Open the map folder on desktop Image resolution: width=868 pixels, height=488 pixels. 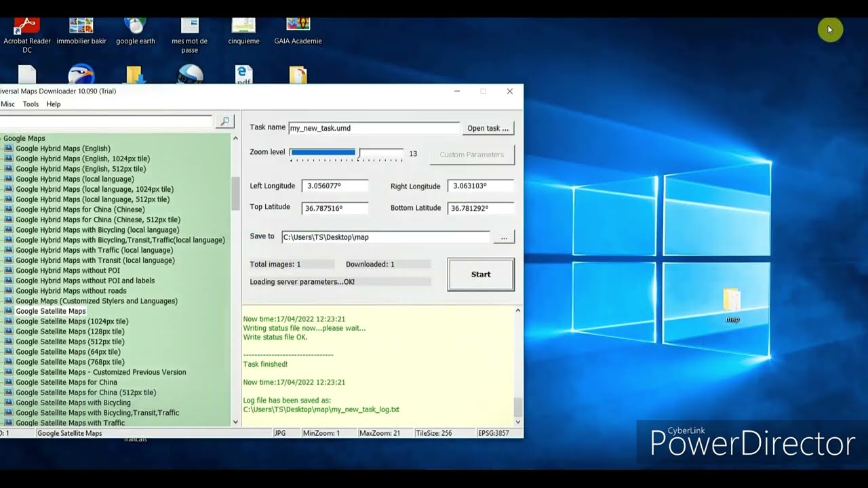(732, 306)
